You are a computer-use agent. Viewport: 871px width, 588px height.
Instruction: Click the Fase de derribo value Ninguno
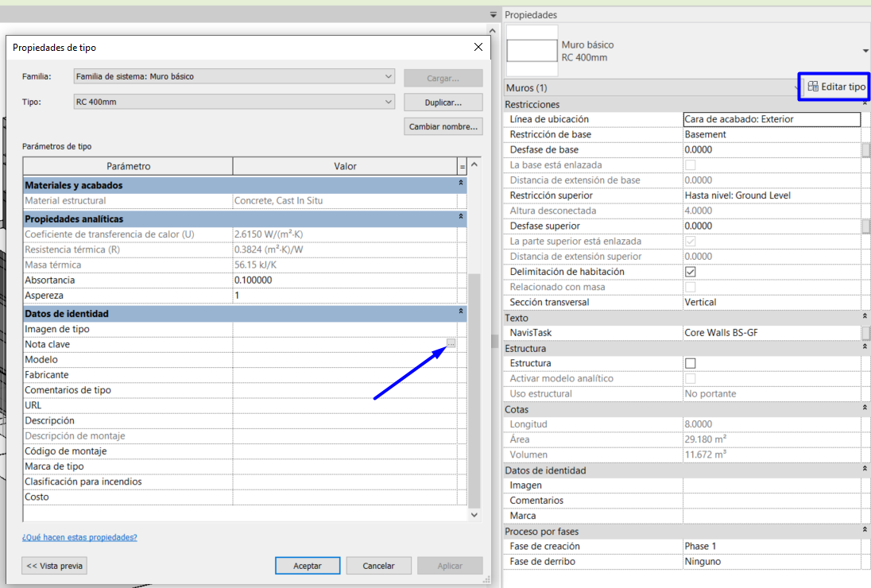(x=772, y=561)
